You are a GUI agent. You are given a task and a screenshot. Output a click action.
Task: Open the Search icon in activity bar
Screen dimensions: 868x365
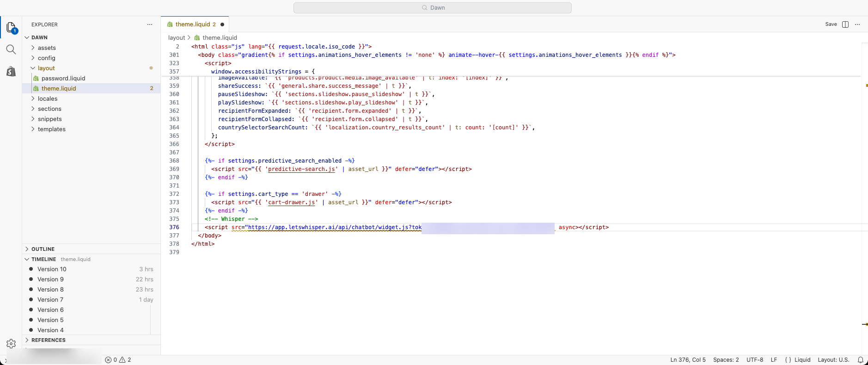[x=11, y=49]
